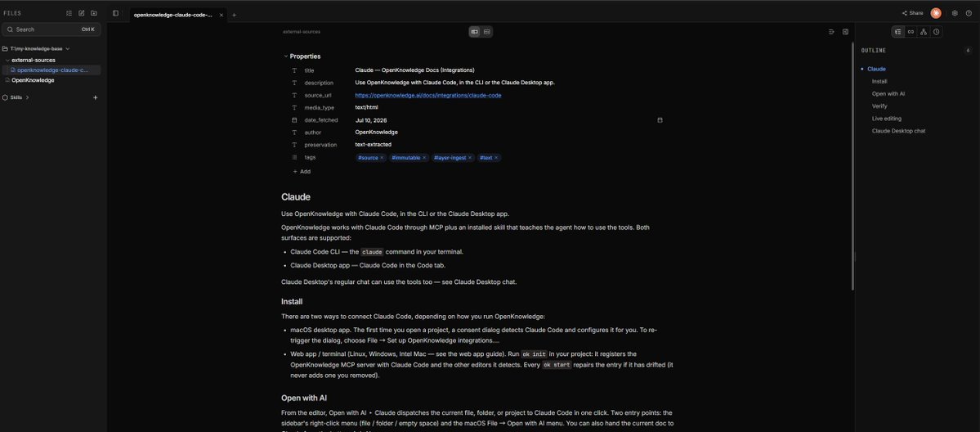This screenshot has width=980, height=432.
Task: Click the outline count badge 6
Action: pyautogui.click(x=968, y=51)
